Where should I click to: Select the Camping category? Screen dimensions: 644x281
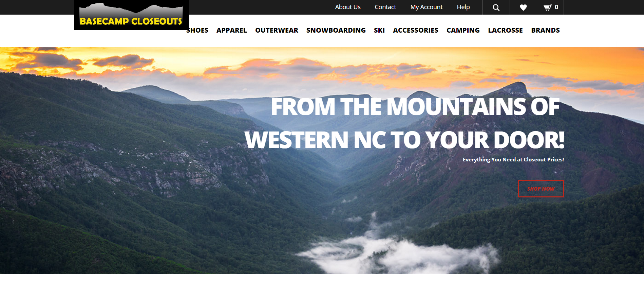coord(463,30)
